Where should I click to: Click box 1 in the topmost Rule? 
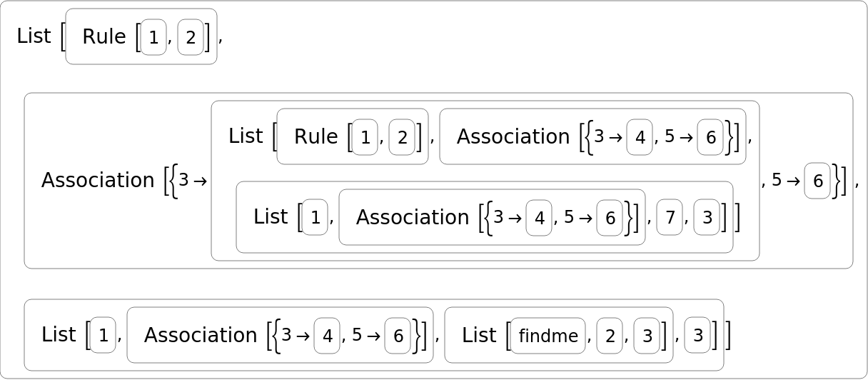[153, 38]
